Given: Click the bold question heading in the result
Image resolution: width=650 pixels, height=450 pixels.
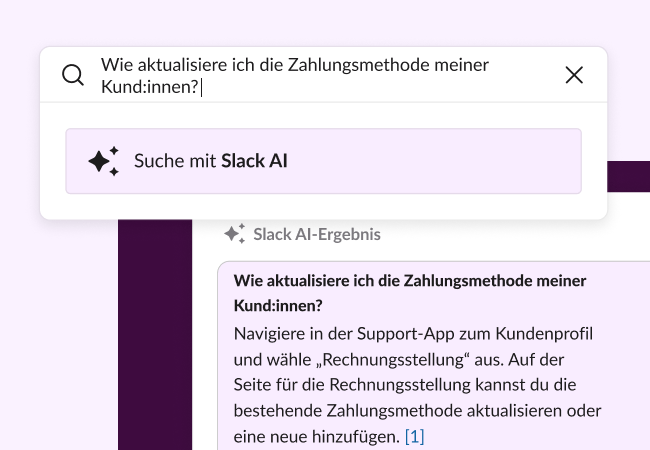Looking at the screenshot, I should tap(409, 281).
